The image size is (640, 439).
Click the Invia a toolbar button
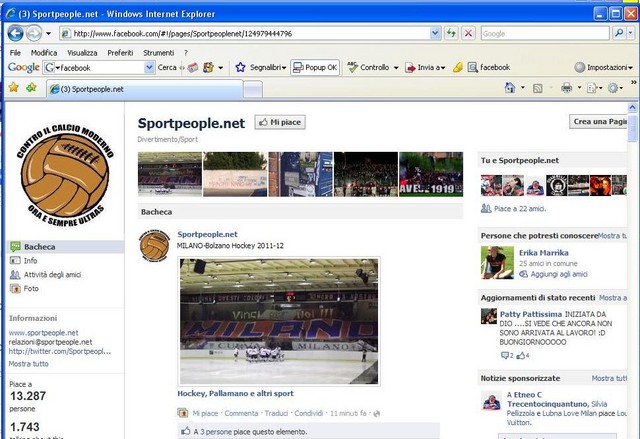424,67
